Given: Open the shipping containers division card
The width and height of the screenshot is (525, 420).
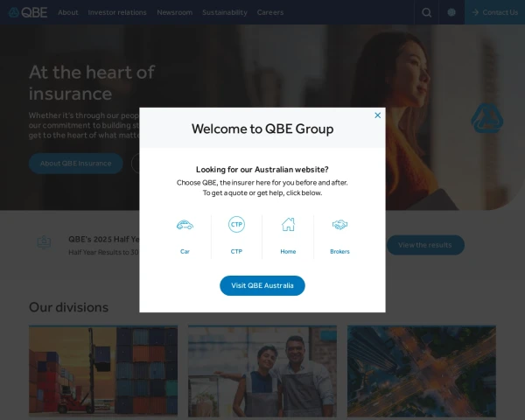Looking at the screenshot, I should point(103,371).
